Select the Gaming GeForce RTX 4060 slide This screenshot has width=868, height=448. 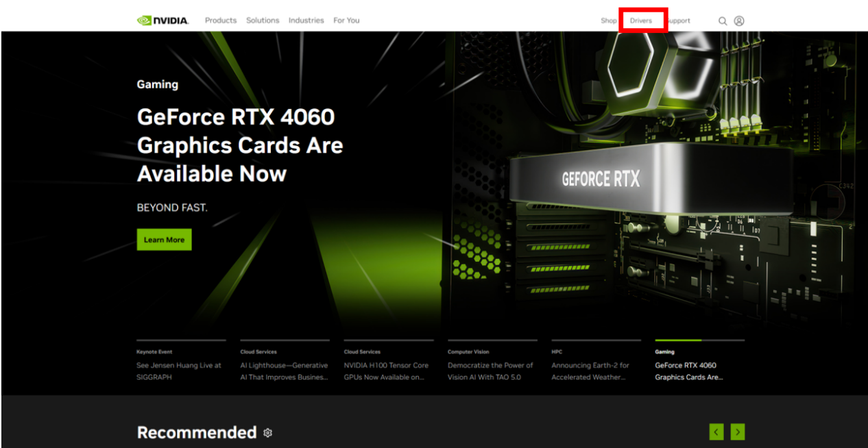point(699,361)
